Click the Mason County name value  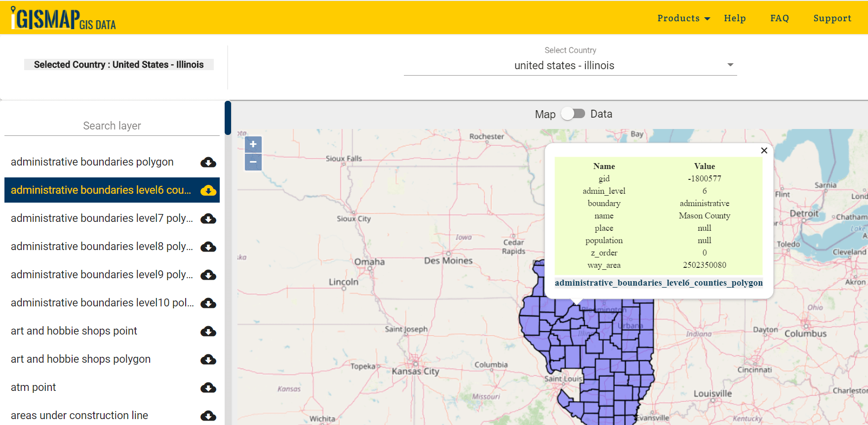click(x=705, y=216)
